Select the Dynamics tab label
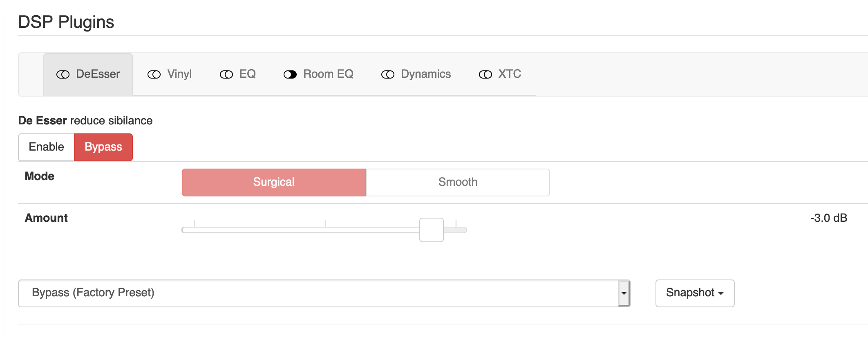The width and height of the screenshot is (868, 338). (x=426, y=74)
